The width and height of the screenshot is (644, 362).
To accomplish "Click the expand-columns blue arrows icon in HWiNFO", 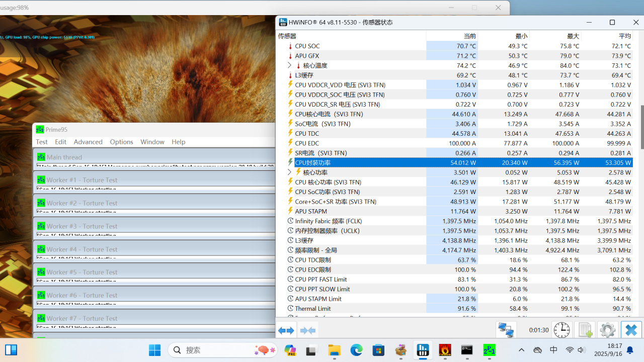I will 286,330.
